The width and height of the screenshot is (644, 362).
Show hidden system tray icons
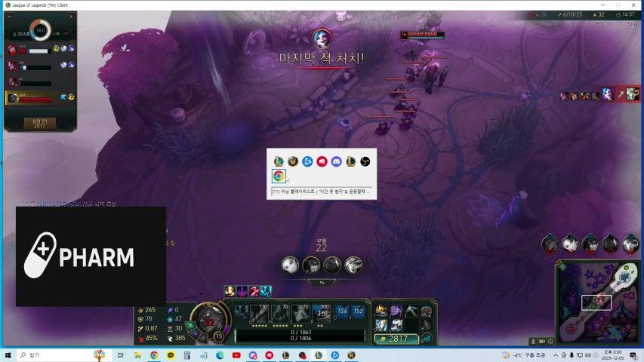click(x=555, y=355)
